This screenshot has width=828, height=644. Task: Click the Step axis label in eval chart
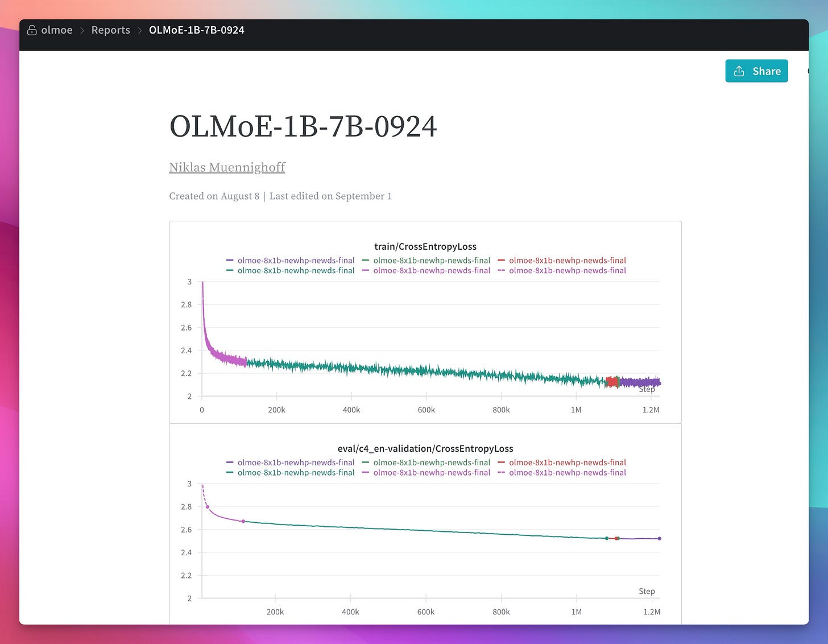point(647,591)
